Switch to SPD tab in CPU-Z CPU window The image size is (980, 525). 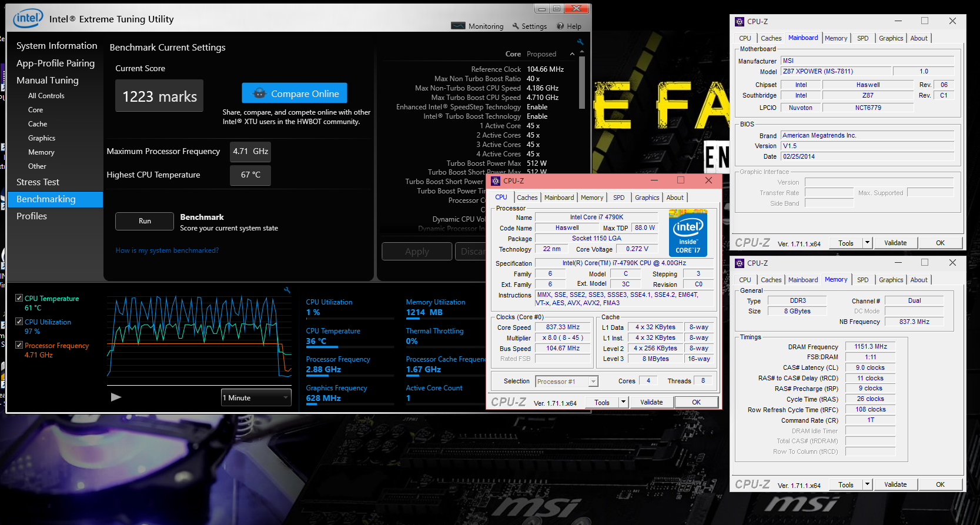619,198
